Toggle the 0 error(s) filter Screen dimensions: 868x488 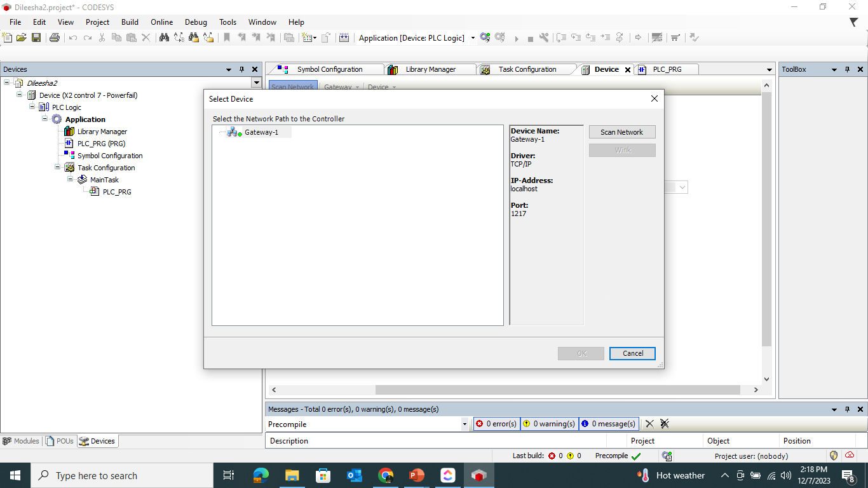point(496,424)
